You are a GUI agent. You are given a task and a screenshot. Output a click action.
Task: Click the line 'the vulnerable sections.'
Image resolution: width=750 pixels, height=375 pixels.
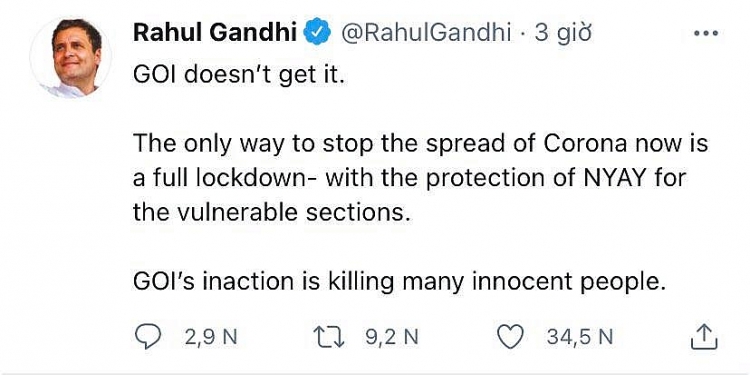(272, 213)
